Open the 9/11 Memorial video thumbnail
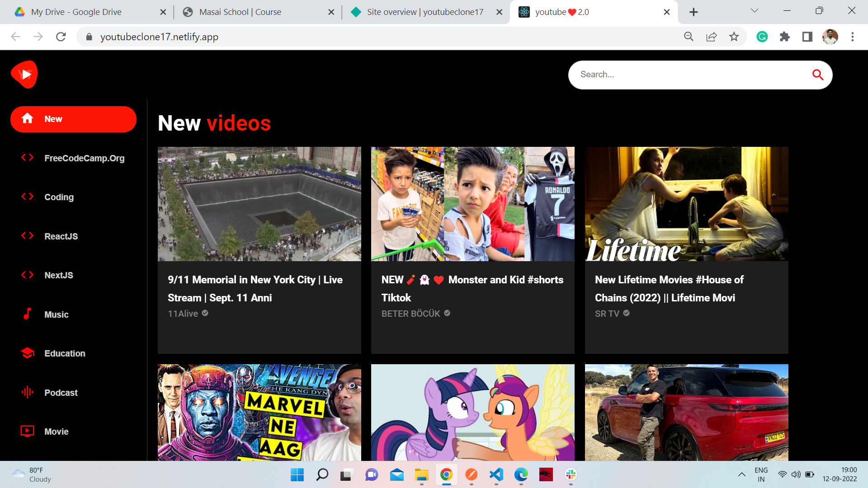 tap(259, 204)
